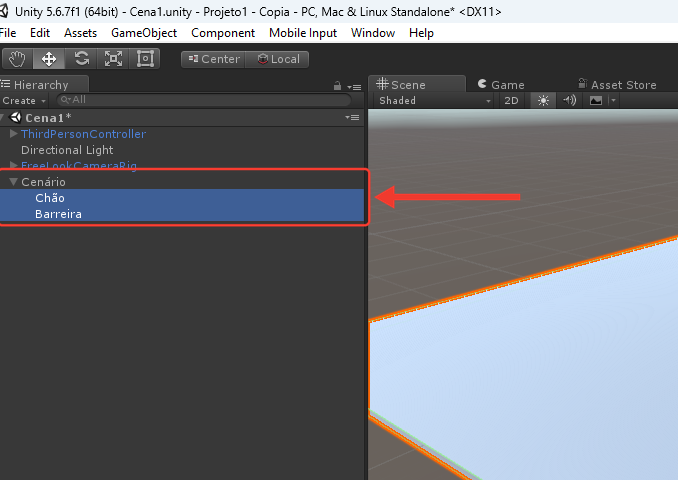The width and height of the screenshot is (678, 480).
Task: Collapse the Cenário group arrow
Action: click(x=13, y=182)
